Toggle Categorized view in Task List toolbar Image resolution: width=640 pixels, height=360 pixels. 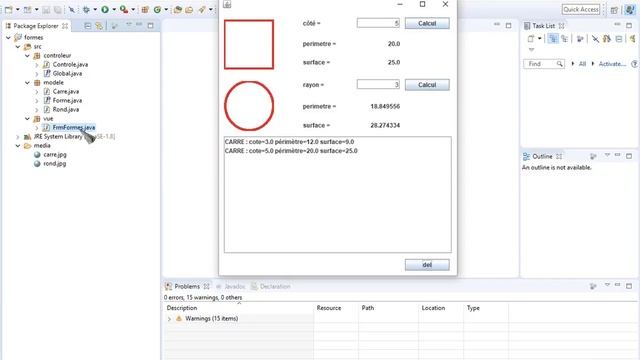pos(553,39)
